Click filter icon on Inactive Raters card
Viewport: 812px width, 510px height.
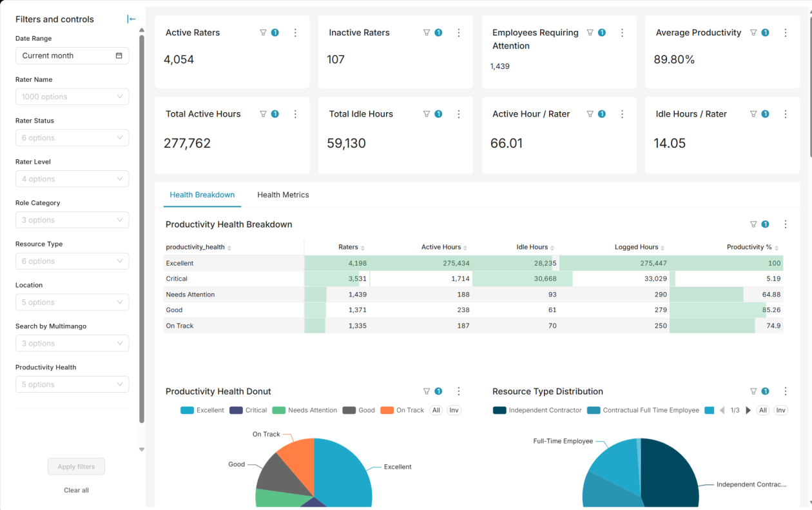tap(427, 32)
